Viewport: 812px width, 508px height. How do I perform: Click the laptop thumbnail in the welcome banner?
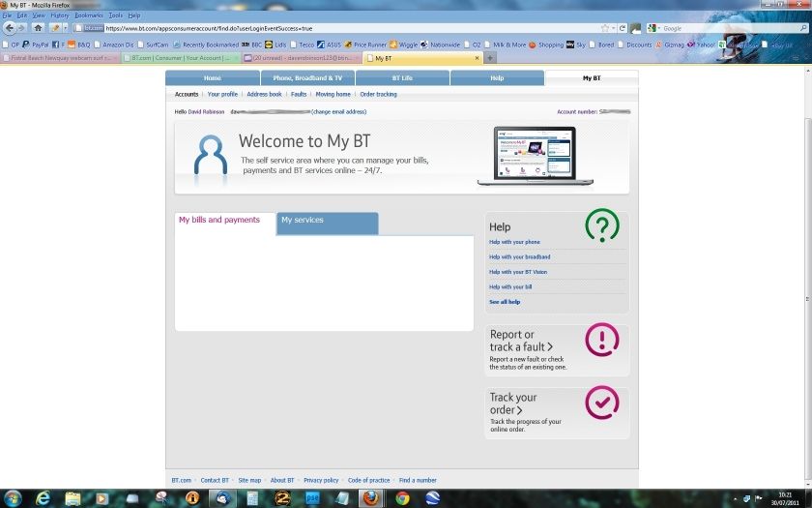coord(536,156)
